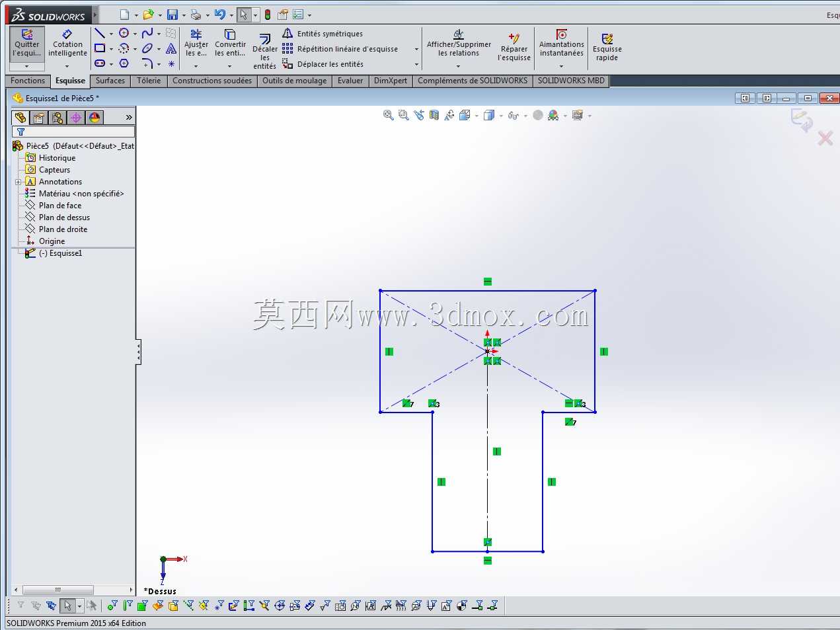Select the Straight slot tool
The height and width of the screenshot is (630, 840).
[x=100, y=63]
